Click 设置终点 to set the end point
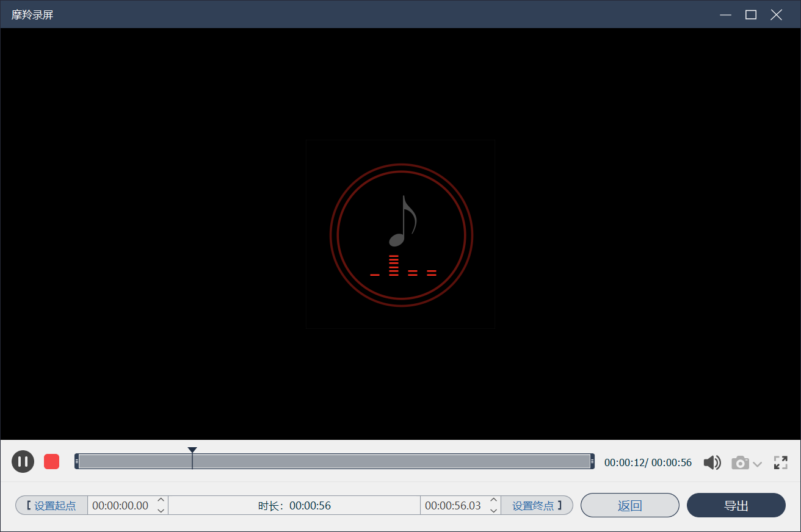This screenshot has height=532, width=801. [x=537, y=505]
